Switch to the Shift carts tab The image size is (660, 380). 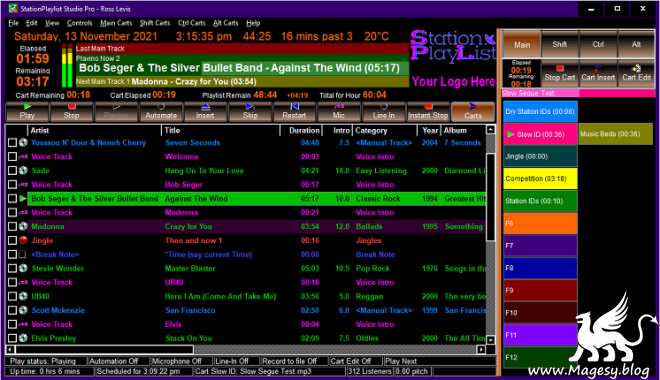tap(559, 45)
